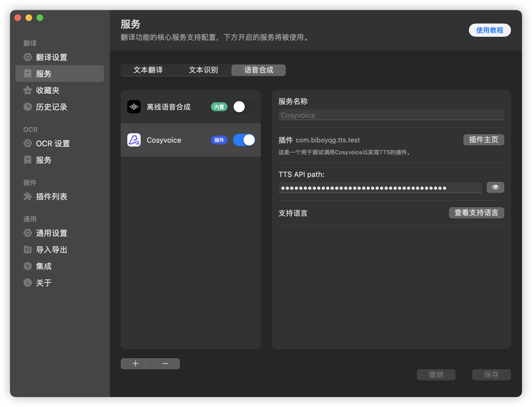Click the clock icon for 历史记录
The height and width of the screenshot is (407, 532).
(28, 107)
